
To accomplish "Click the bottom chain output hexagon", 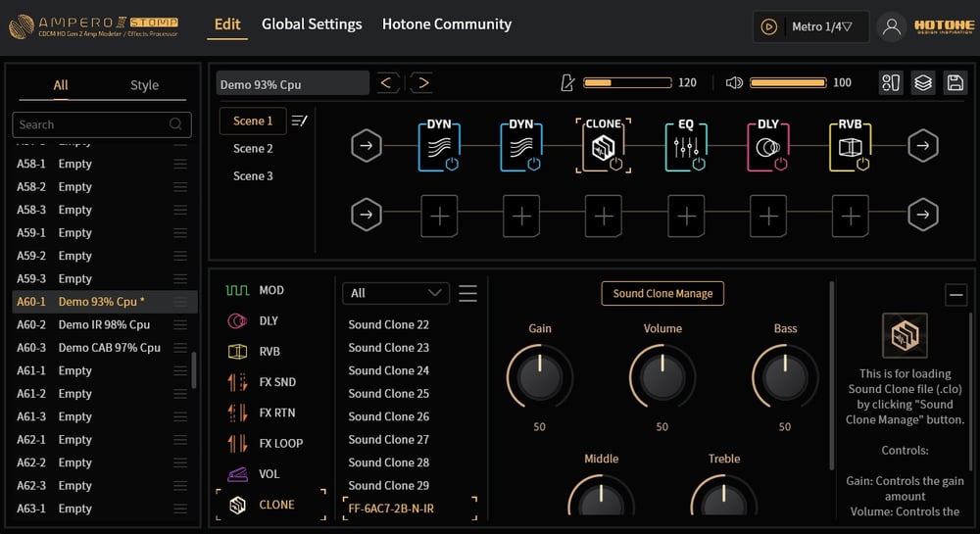I will pyautogui.click(x=922, y=215).
